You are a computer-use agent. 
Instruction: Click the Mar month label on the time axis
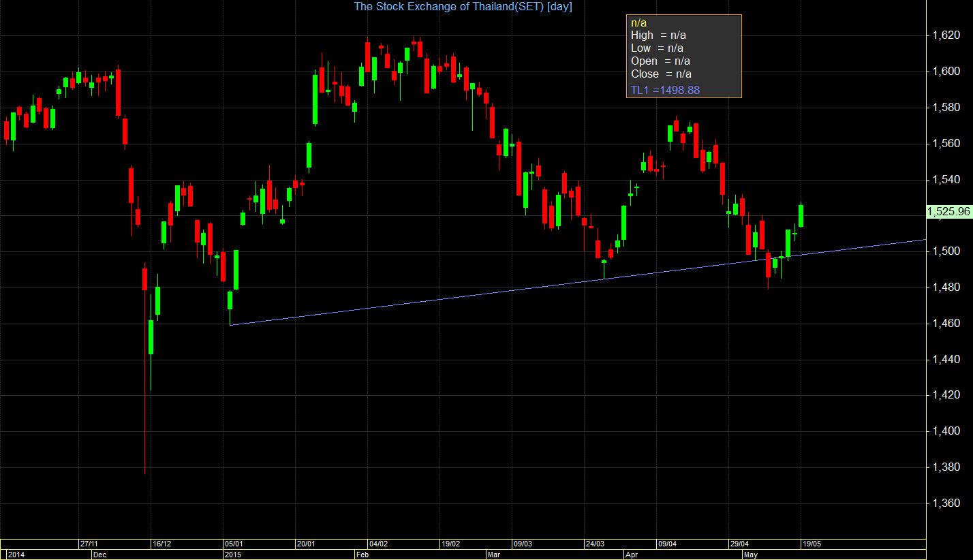point(494,555)
